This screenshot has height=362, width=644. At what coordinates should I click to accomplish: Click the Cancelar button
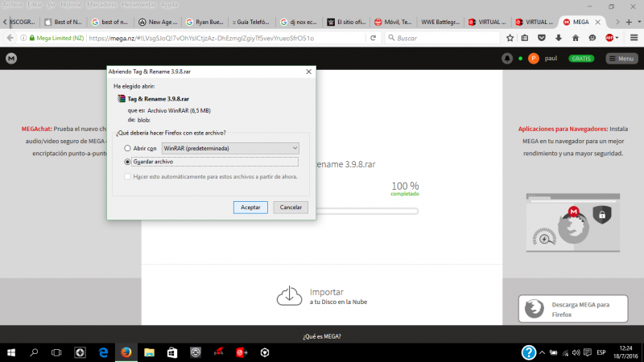click(x=291, y=208)
